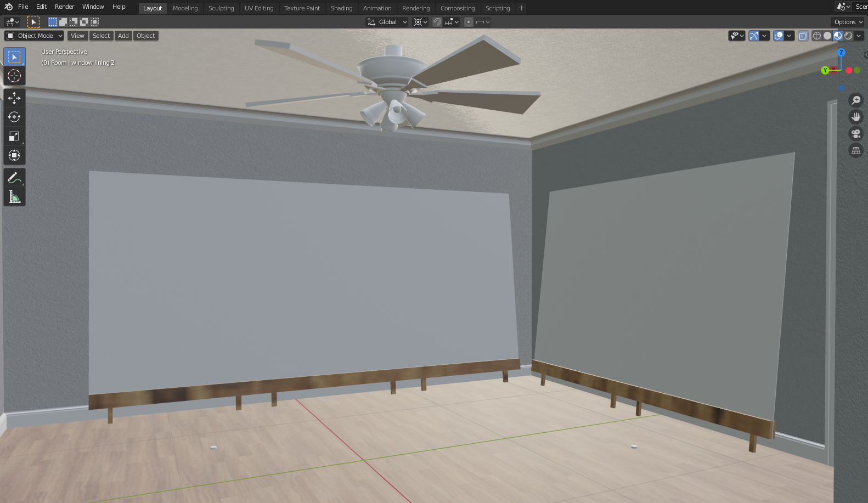Viewport: 868px width, 503px height.
Task: Enable proportional editing toggle
Action: click(x=468, y=22)
